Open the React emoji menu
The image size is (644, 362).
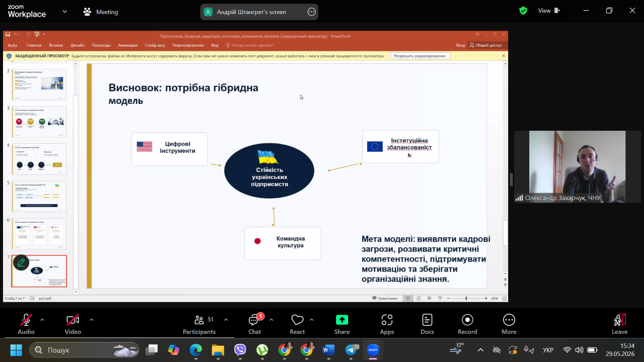pos(297,324)
